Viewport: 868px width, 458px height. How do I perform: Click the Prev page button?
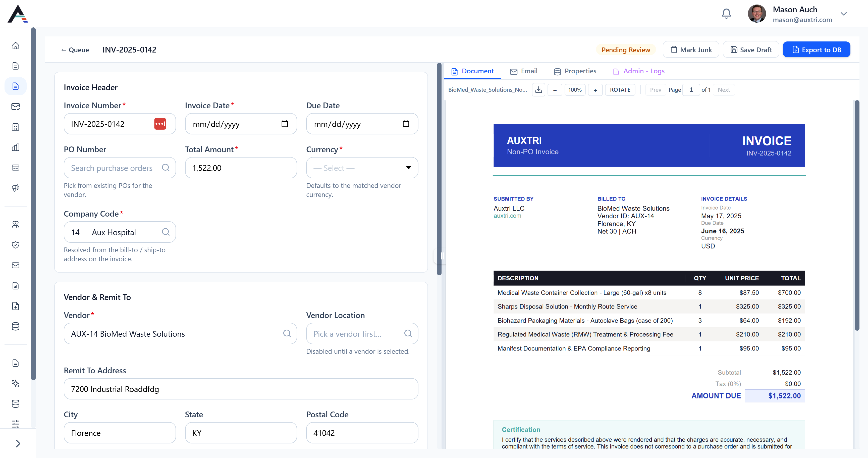655,90
